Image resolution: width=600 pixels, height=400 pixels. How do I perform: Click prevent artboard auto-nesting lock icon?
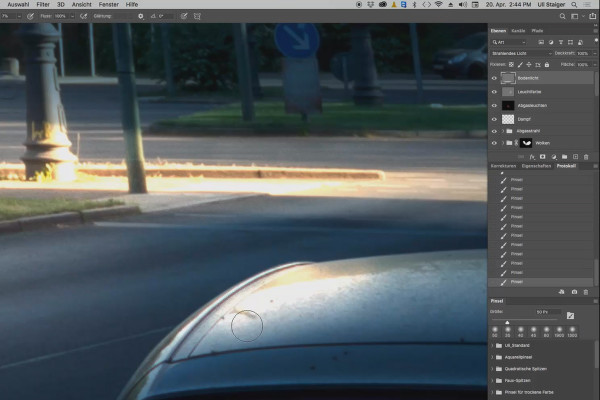point(538,65)
